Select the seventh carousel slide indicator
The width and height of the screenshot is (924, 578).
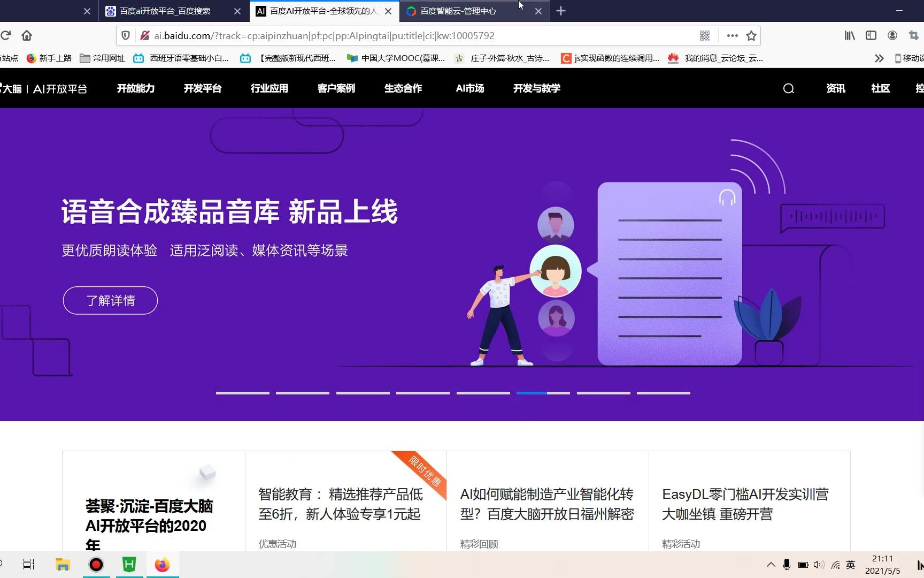(604, 393)
